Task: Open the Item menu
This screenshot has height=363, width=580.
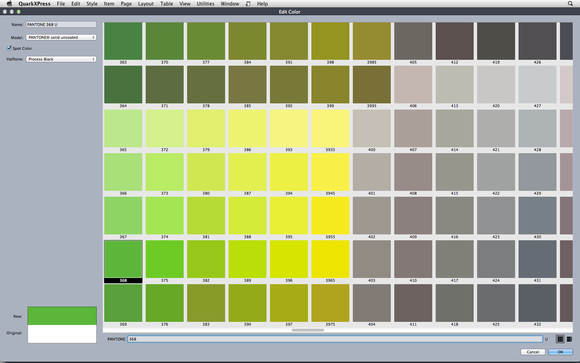Action: point(109,4)
